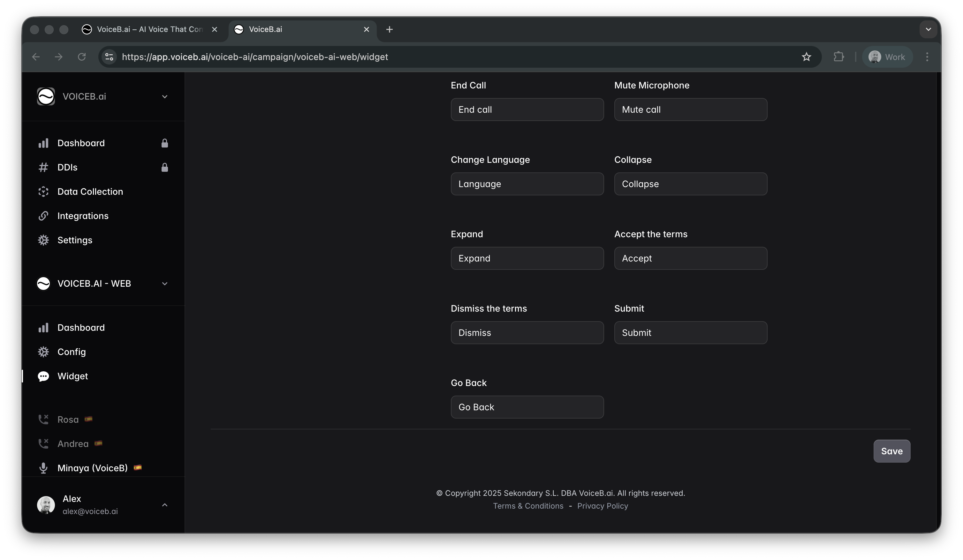Click the Rosa missed-call agent icon
This screenshot has width=963, height=560.
coord(43,420)
